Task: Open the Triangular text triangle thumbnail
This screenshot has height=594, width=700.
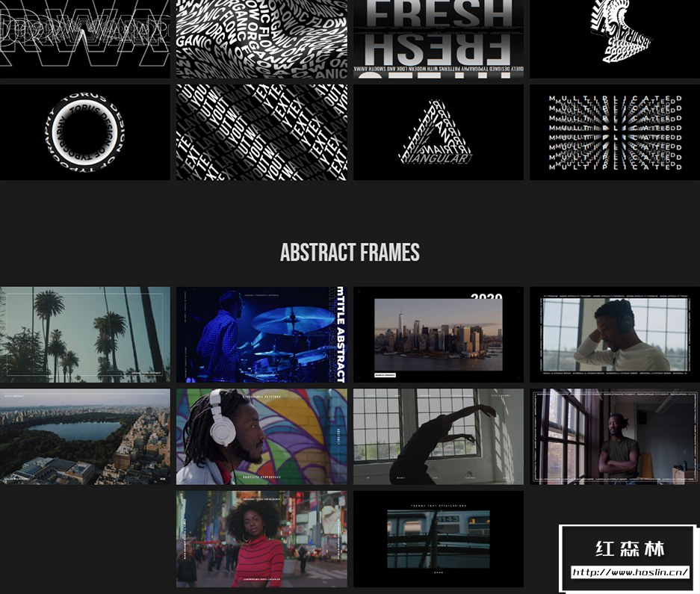Action: [x=439, y=132]
